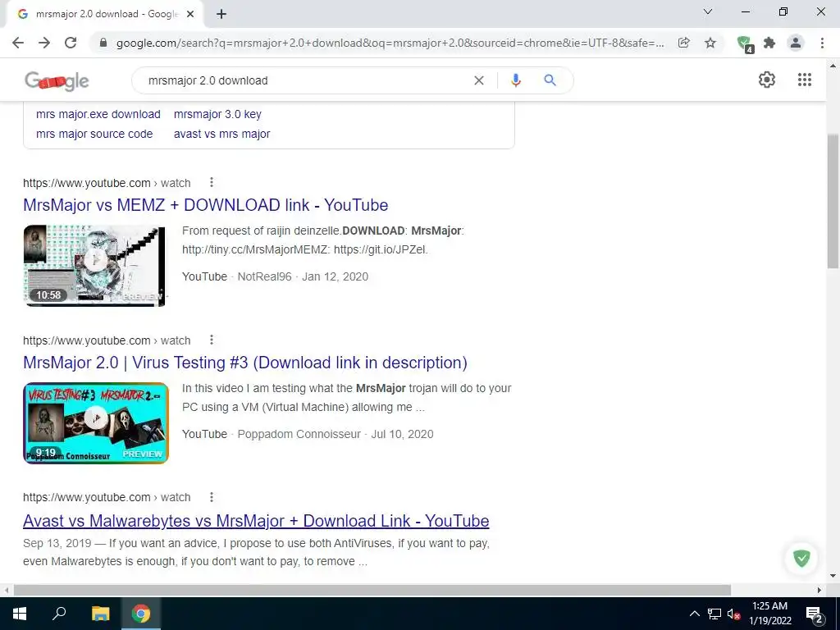Go forward in browser history

point(44,43)
